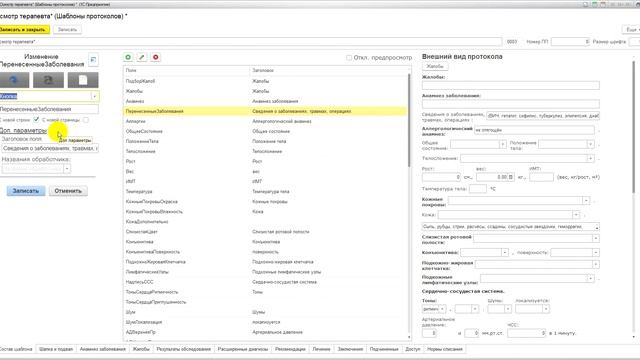640x360 pixels.
Task: Select highlighted 'ПеренесенныеЗаболевания' row
Action: 265,111
